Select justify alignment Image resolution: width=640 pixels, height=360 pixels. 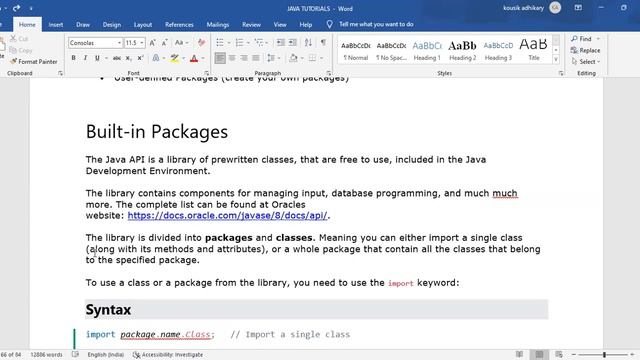(x=256, y=58)
